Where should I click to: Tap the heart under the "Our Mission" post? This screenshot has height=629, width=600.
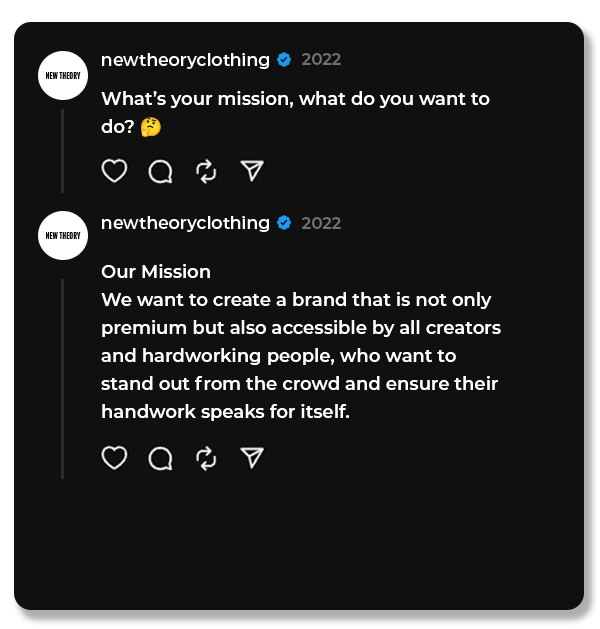pos(115,458)
